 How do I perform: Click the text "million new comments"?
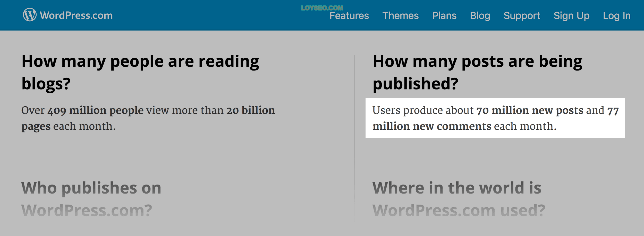point(432,126)
